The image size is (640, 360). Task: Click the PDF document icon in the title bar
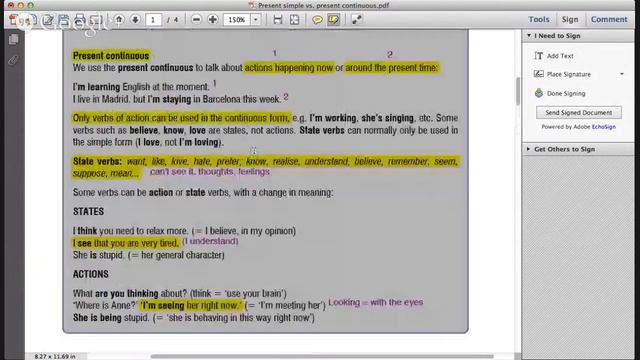[252, 5]
